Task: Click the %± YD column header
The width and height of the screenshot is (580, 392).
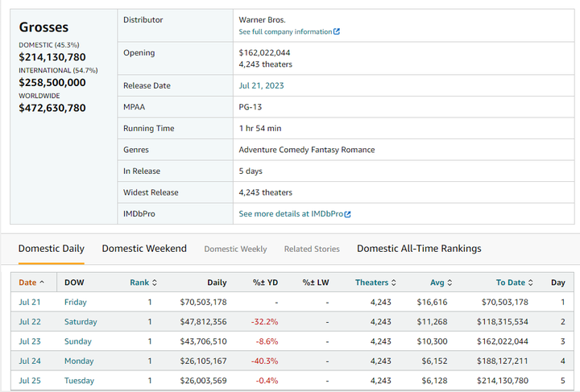Action: click(x=265, y=283)
